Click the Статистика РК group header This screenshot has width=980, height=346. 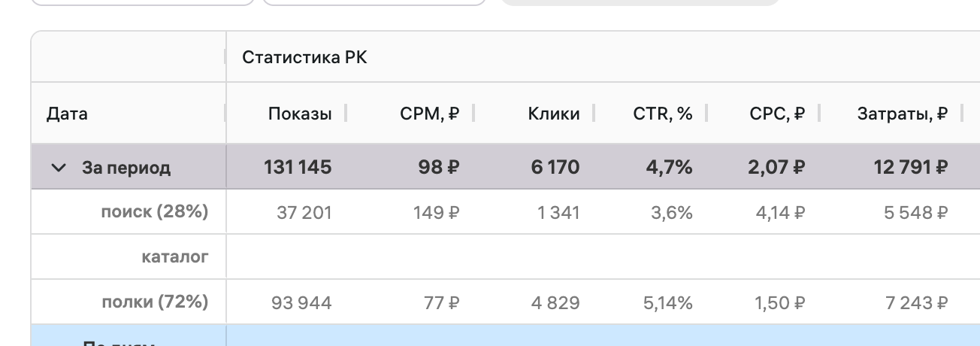304,57
